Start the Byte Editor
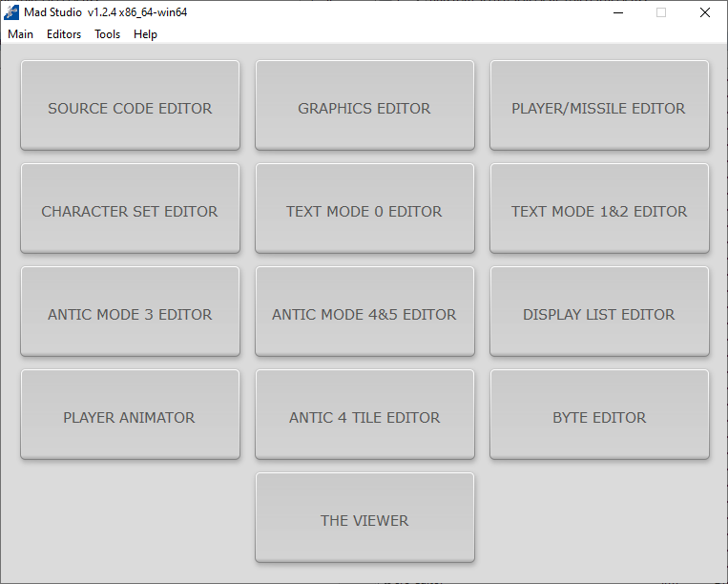This screenshot has height=584, width=728. point(598,417)
